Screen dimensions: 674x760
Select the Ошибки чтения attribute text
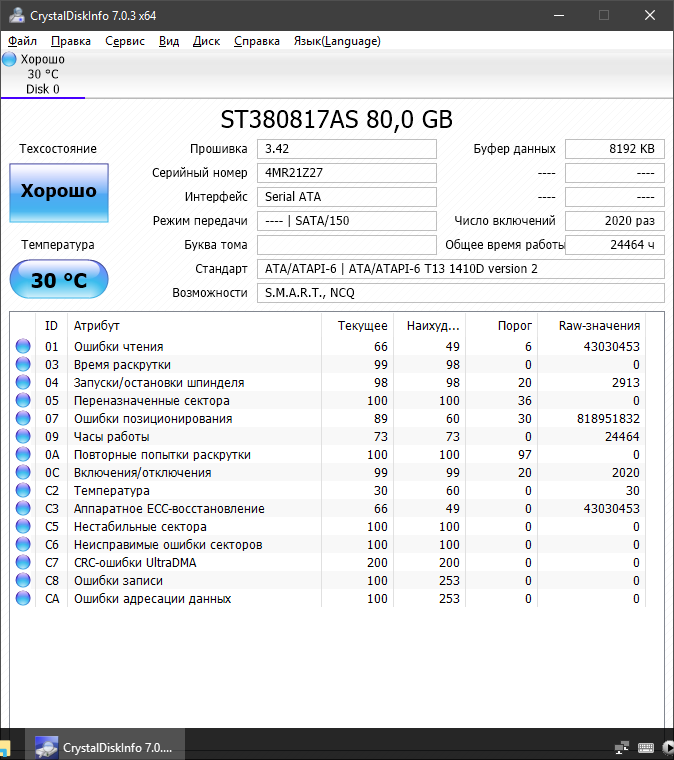119,347
